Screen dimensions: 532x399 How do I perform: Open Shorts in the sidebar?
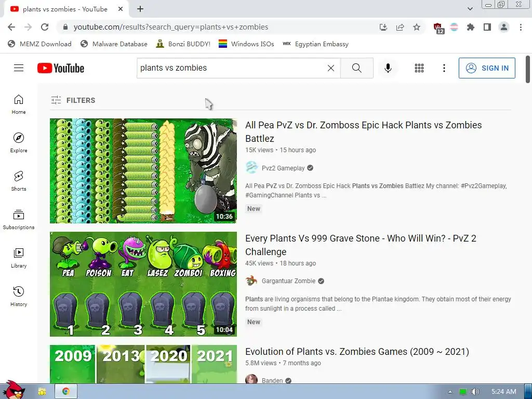coord(19,181)
